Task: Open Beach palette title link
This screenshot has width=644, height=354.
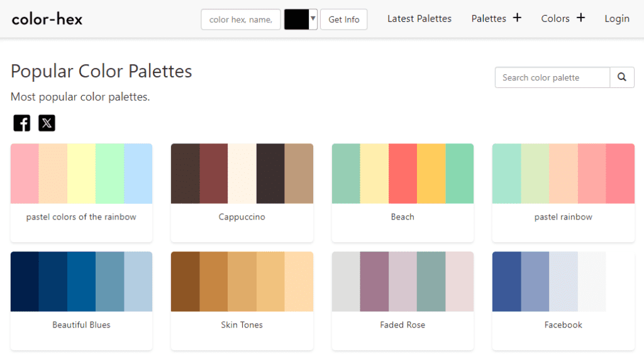Action: click(402, 217)
